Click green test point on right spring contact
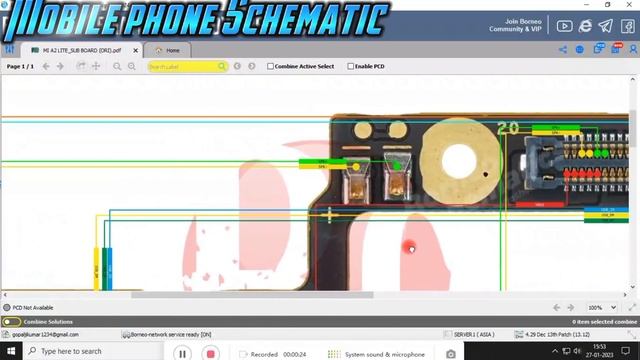 [x=396, y=166]
